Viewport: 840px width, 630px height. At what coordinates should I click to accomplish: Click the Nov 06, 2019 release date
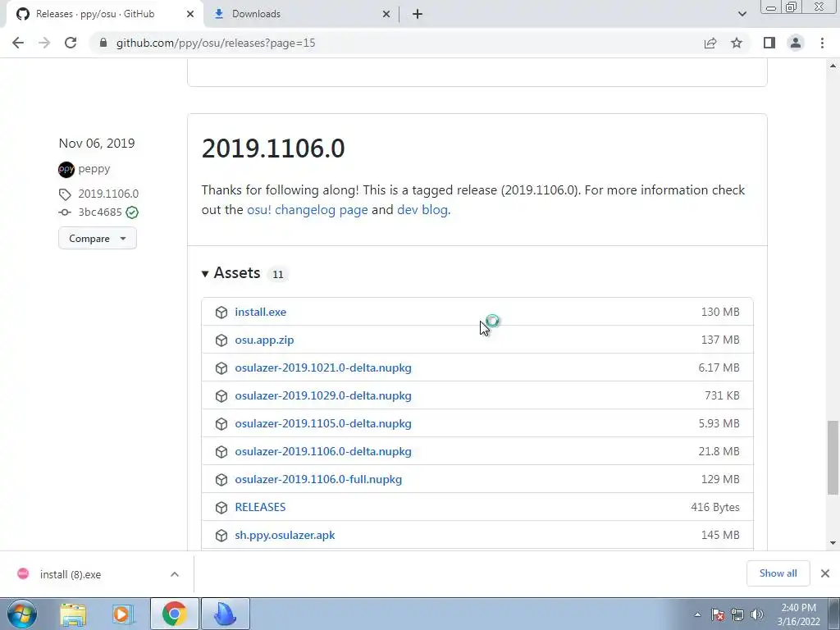97,143
